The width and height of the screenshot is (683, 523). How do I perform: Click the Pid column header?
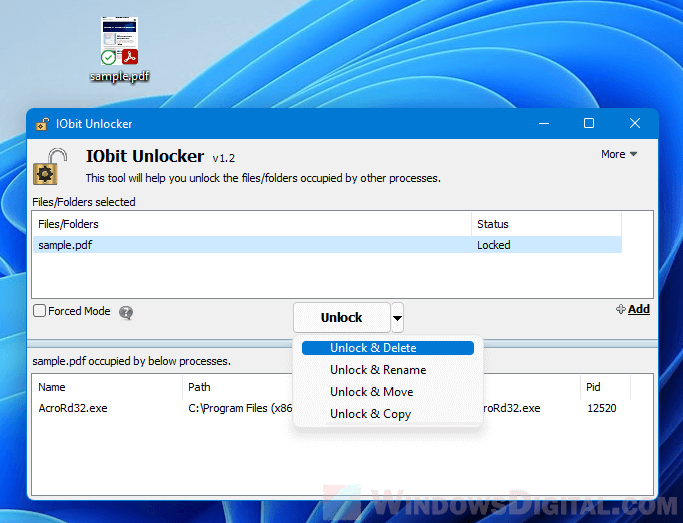[x=605, y=387]
